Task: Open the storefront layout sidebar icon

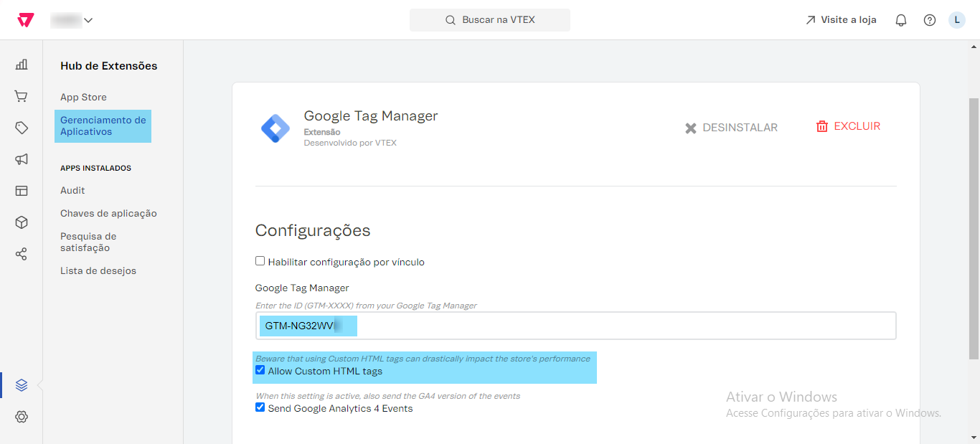Action: [22, 191]
